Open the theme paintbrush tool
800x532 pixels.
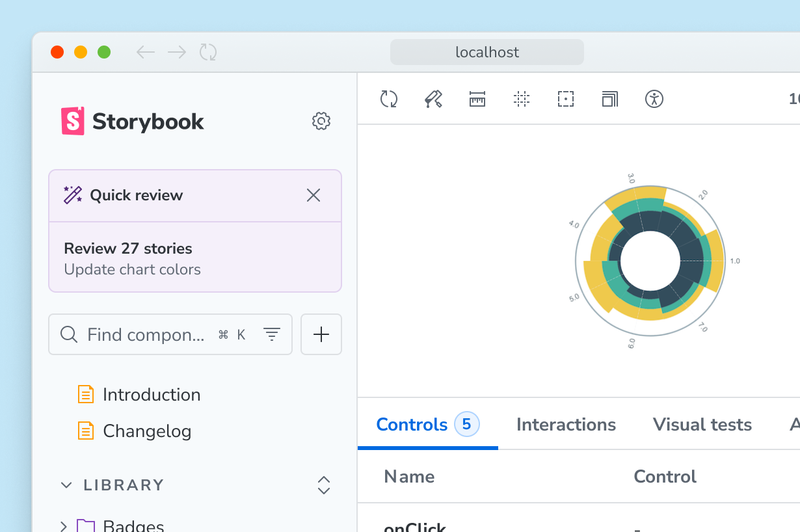click(433, 99)
